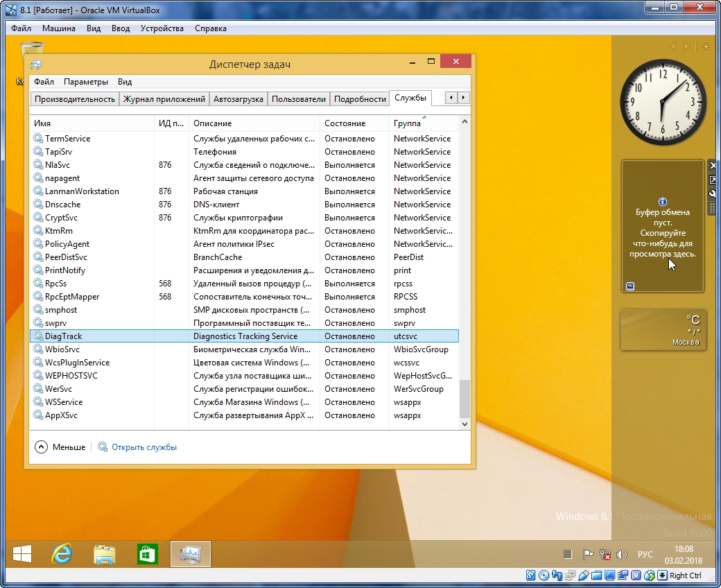Click the gadget sidebar add plus icon

(706, 46)
